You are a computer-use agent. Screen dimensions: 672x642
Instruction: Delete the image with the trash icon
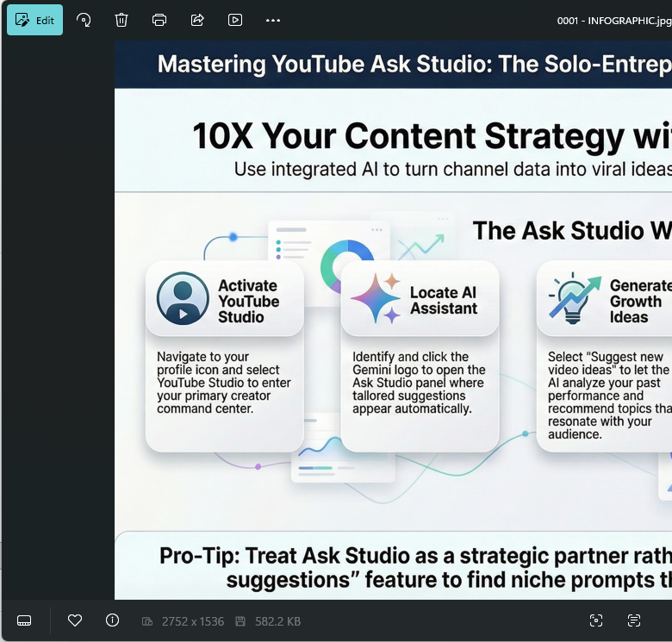coord(121,20)
